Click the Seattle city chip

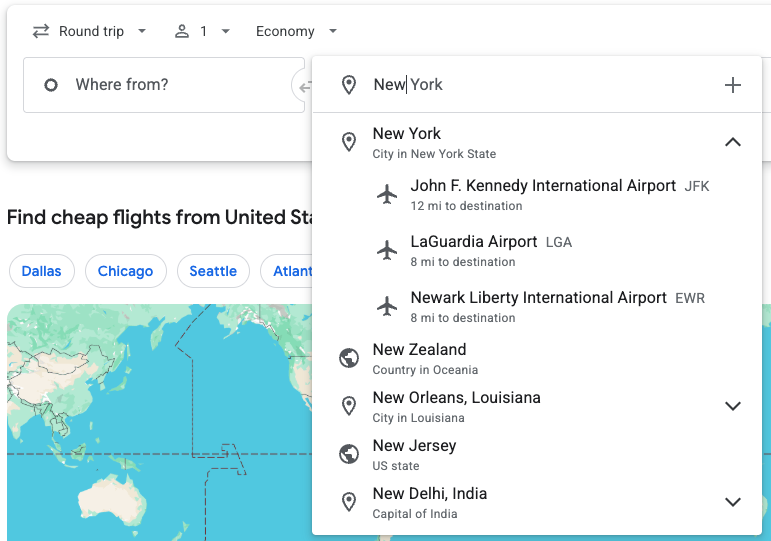[x=213, y=271]
